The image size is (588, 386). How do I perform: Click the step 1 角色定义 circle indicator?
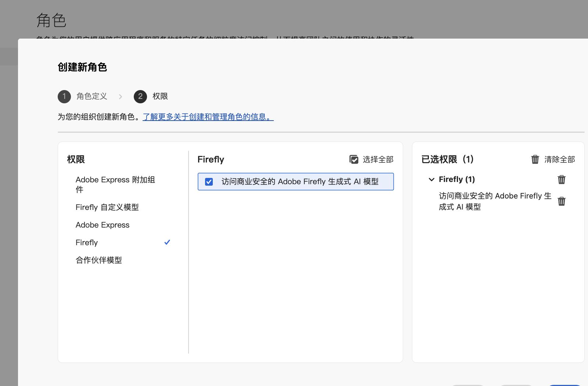pyautogui.click(x=64, y=96)
